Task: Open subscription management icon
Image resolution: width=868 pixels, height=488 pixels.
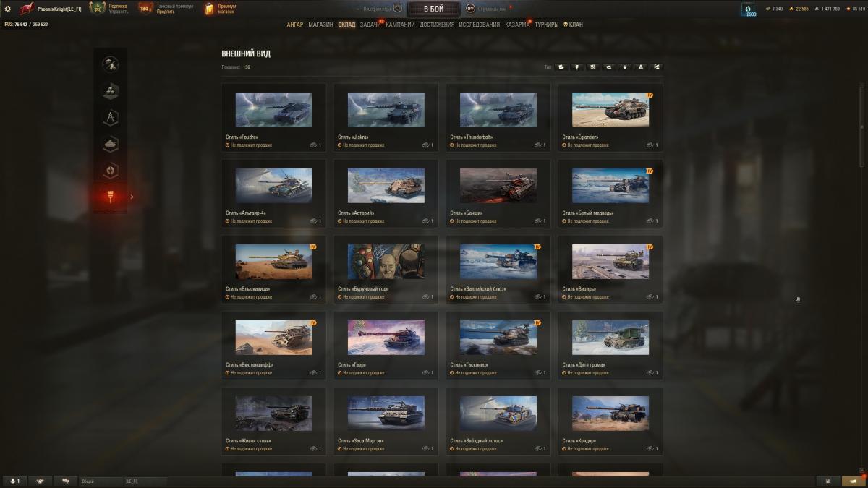Action: point(98,9)
